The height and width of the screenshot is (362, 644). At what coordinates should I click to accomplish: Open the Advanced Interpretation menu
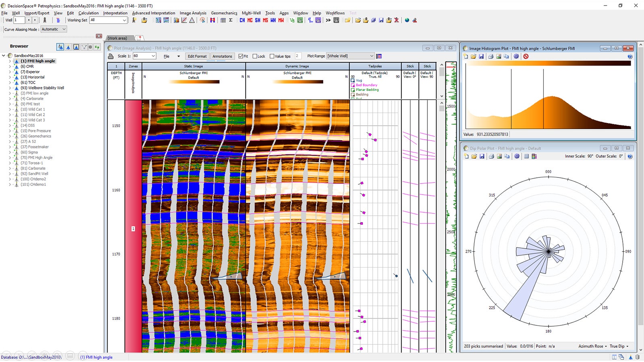click(153, 13)
